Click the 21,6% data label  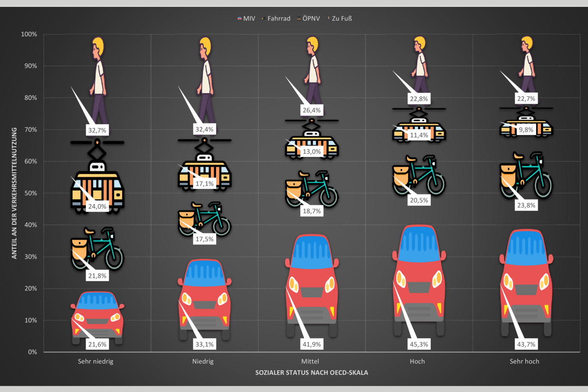[x=97, y=344]
